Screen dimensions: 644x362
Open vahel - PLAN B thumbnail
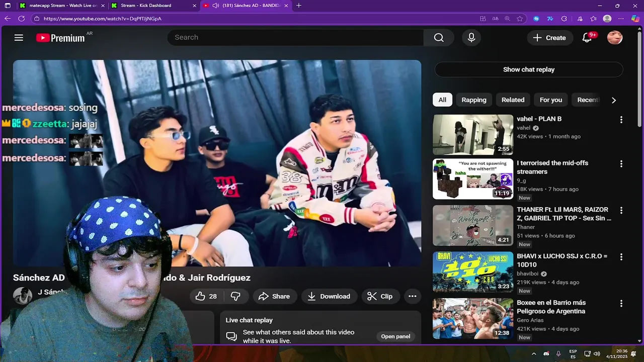(x=473, y=135)
